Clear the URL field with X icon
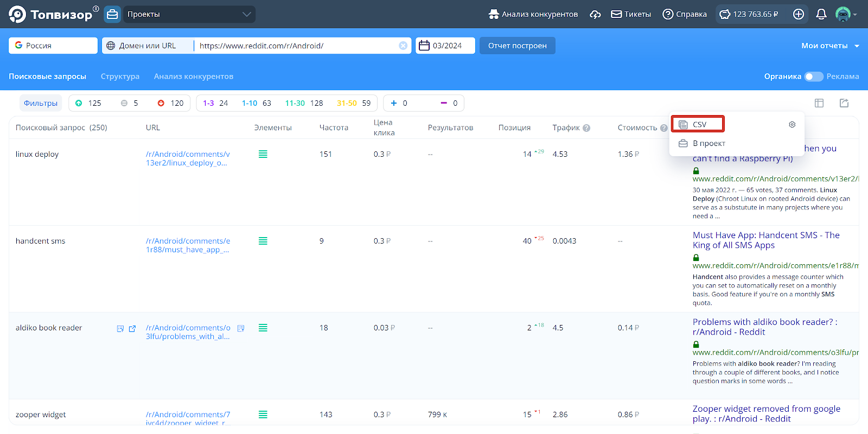 (x=403, y=46)
